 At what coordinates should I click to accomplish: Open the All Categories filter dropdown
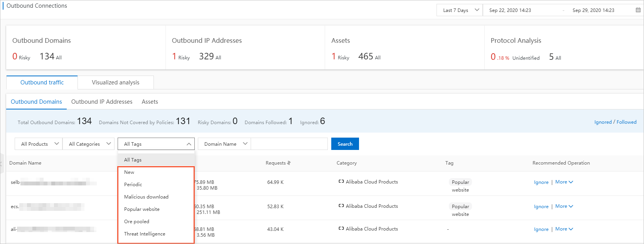89,144
